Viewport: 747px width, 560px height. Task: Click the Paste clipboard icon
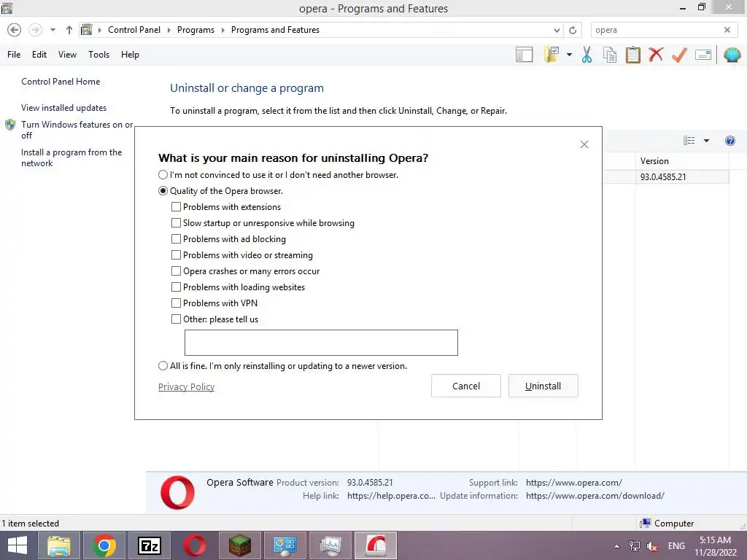click(x=632, y=55)
